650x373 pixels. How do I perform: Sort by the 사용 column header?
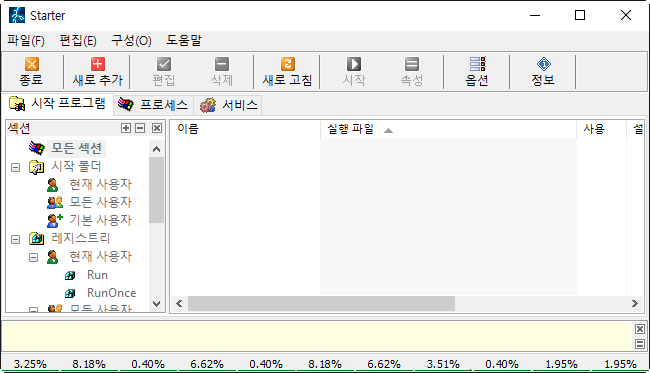tap(601, 129)
